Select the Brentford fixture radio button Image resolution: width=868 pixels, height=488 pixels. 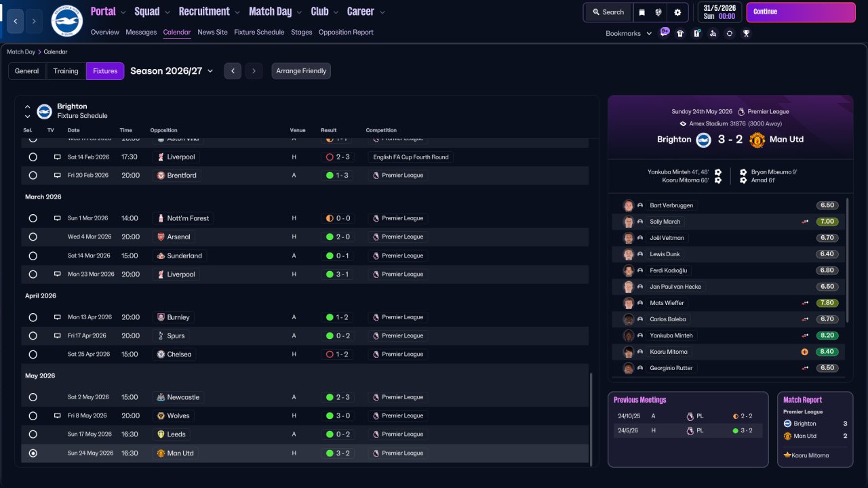(33, 176)
